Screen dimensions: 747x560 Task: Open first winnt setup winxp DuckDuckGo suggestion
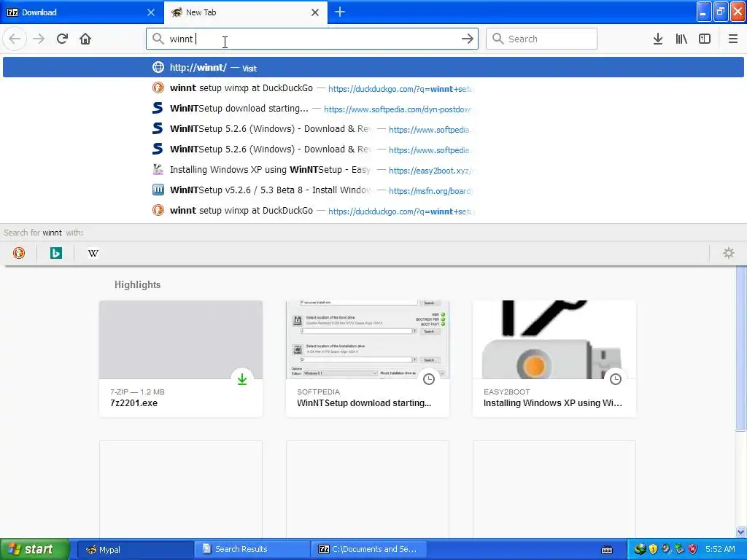point(373,88)
